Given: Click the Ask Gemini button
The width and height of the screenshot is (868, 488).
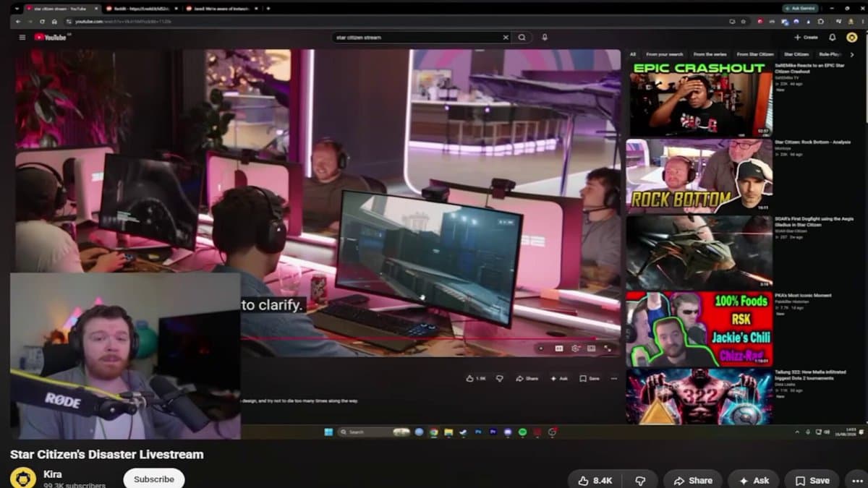Looking at the screenshot, I should (x=799, y=8).
